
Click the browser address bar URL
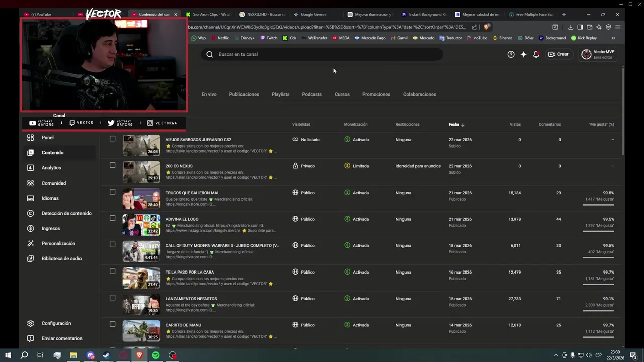click(x=327, y=27)
